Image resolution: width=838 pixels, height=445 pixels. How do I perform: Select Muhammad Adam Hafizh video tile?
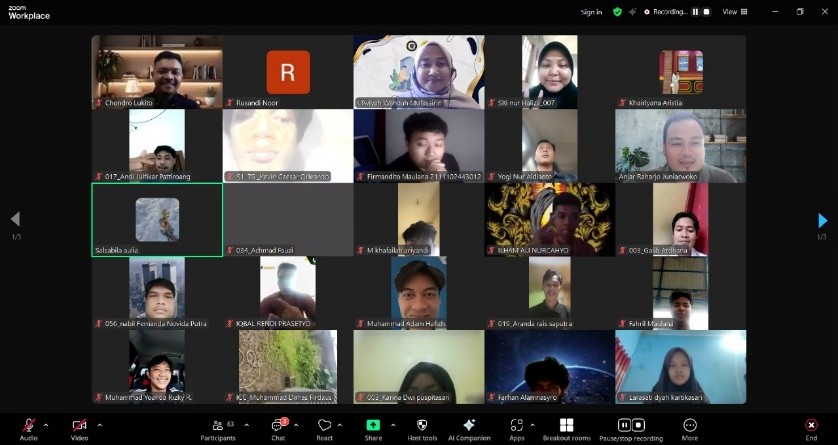coord(419,293)
